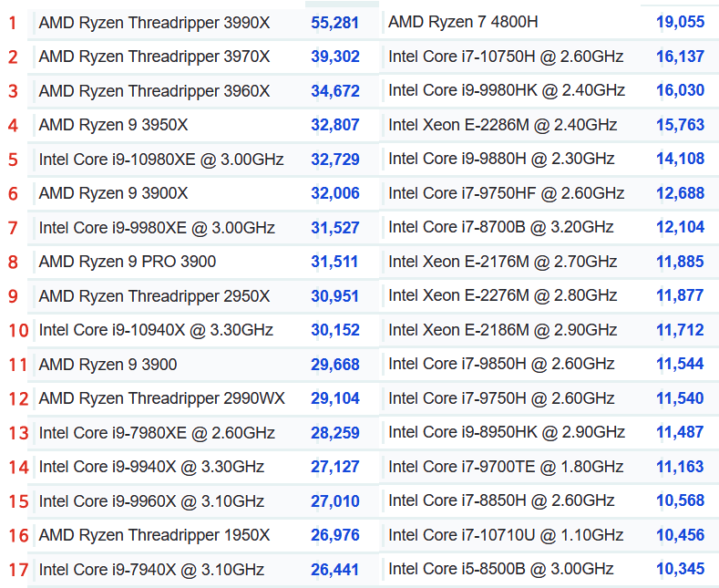The width and height of the screenshot is (719, 588).
Task: Select Intel Core i7-10750H @ 2.60GHz
Action: (x=506, y=56)
